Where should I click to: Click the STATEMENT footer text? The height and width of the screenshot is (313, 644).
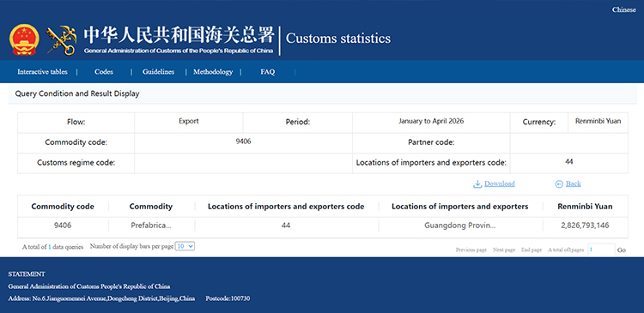tap(27, 274)
